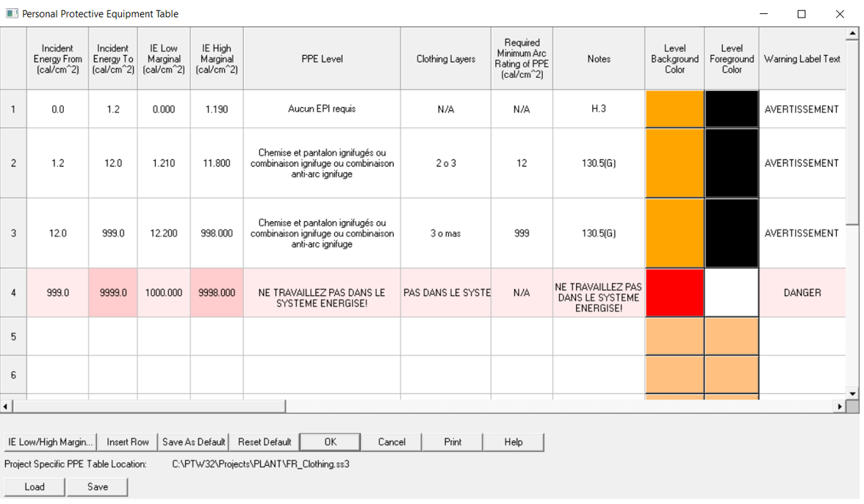Click the Reset Default button
Viewport: 864px width, 504px height.
pyautogui.click(x=264, y=442)
